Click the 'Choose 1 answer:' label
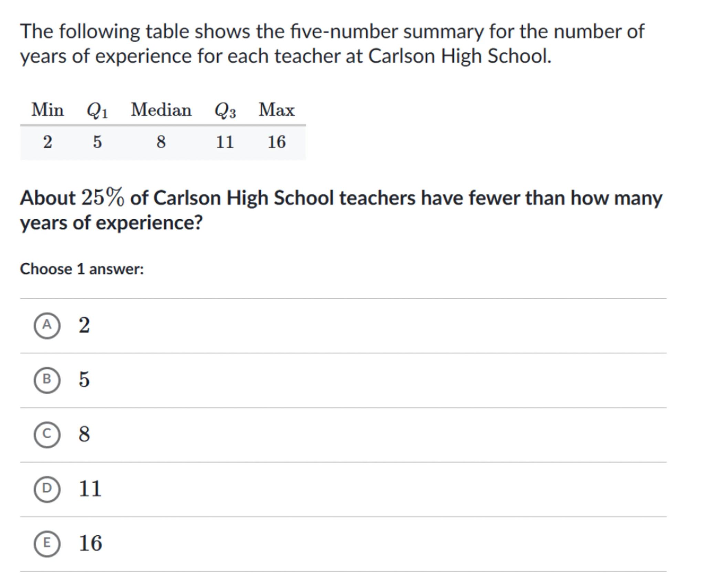 point(82,269)
